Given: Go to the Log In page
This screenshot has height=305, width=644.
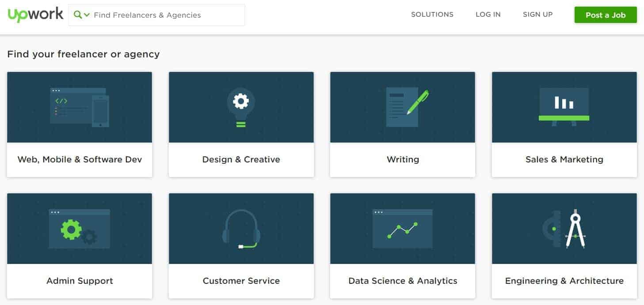Looking at the screenshot, I should [488, 15].
